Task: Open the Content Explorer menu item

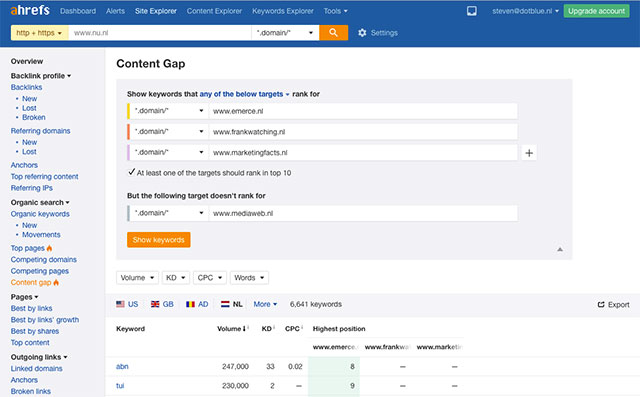Action: (214, 11)
